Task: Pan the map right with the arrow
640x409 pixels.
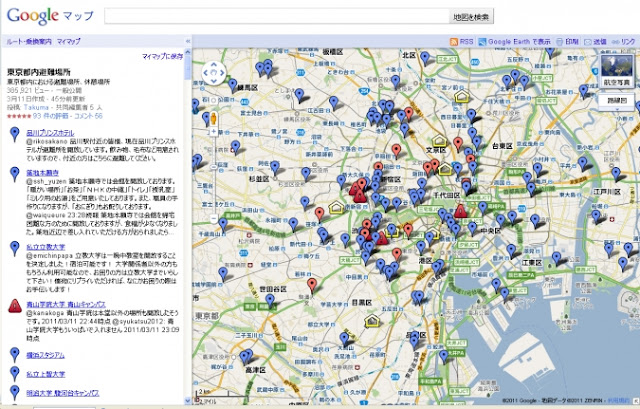Action: 222,73
